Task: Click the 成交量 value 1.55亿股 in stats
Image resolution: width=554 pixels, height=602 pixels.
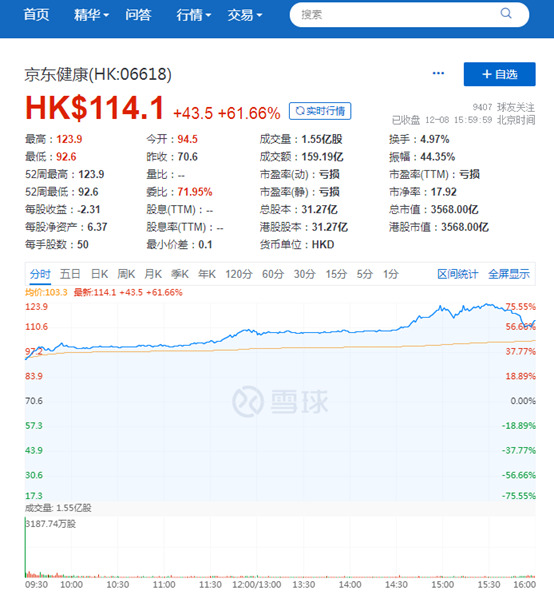Action: pyautogui.click(x=322, y=139)
